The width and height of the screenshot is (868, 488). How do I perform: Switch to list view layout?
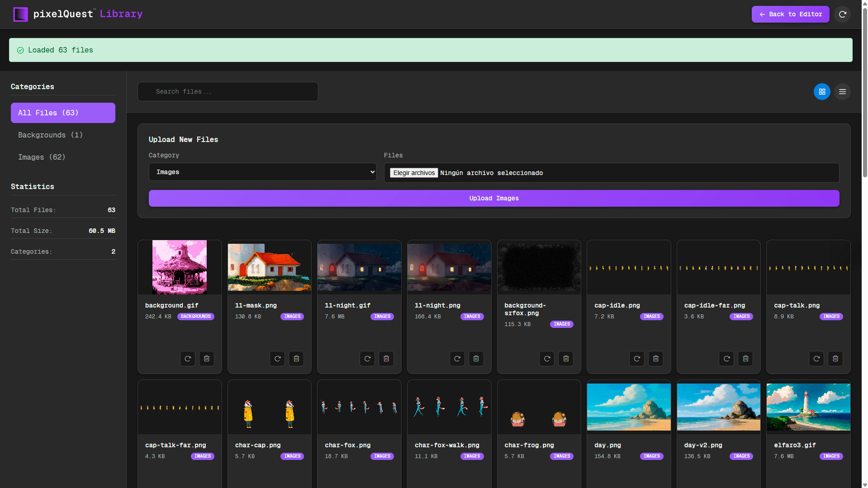[842, 91]
